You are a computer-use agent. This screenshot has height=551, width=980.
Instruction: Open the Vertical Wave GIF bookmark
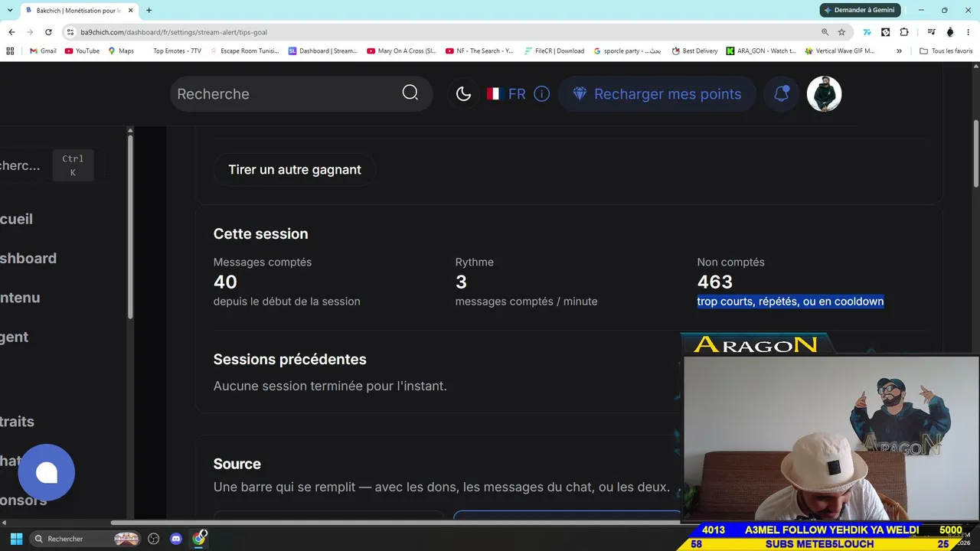coord(840,51)
